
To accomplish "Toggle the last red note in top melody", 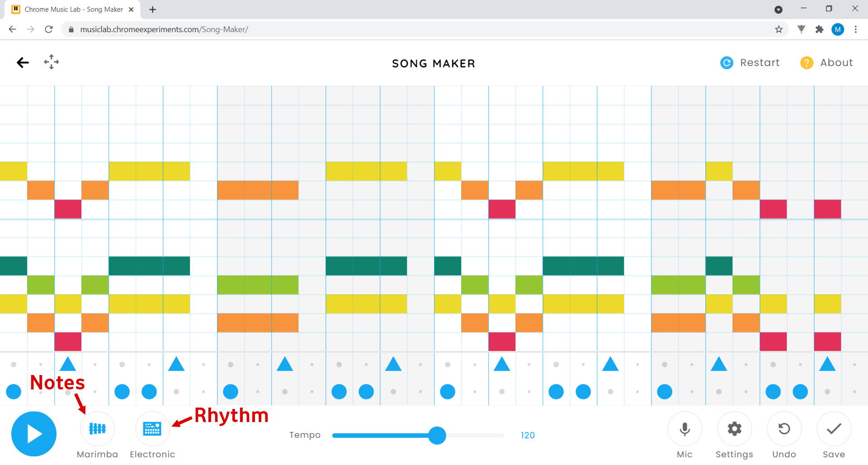I will [x=827, y=209].
